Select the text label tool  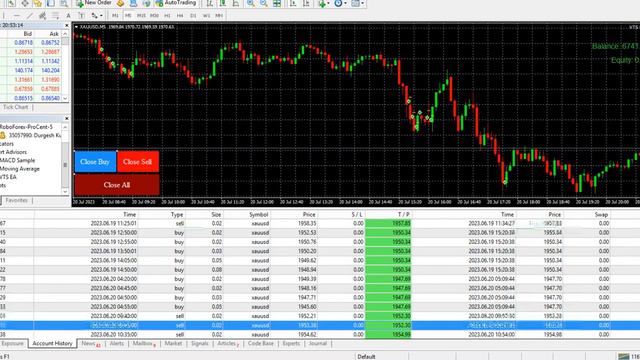(82, 16)
